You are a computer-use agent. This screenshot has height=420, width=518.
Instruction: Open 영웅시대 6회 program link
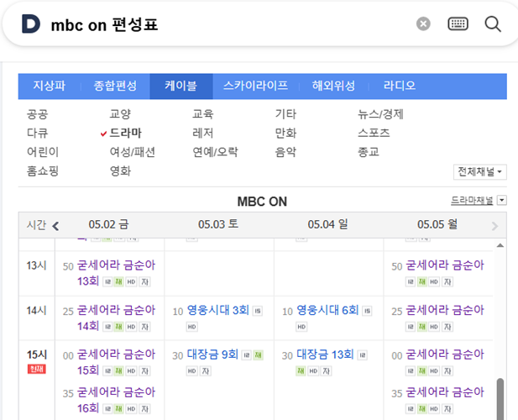pyautogui.click(x=327, y=310)
